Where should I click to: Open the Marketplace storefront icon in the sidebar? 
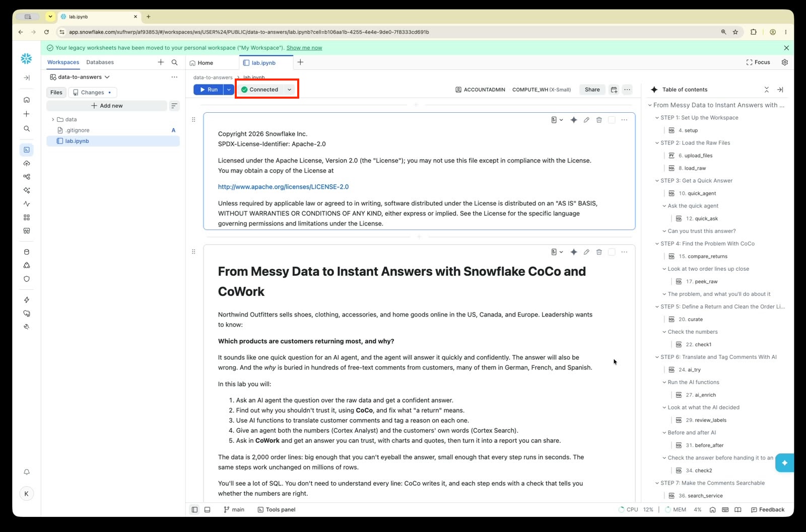(27, 231)
